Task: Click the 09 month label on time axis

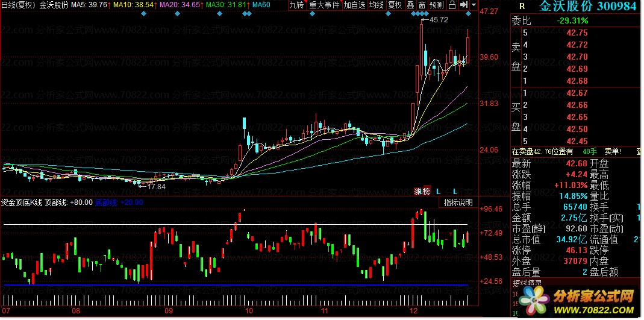Action: (x=170, y=310)
